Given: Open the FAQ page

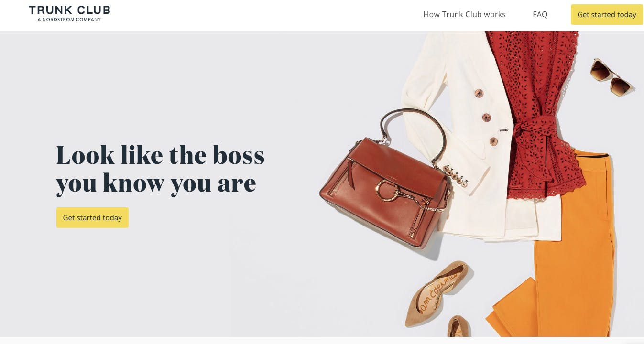Looking at the screenshot, I should (x=540, y=14).
